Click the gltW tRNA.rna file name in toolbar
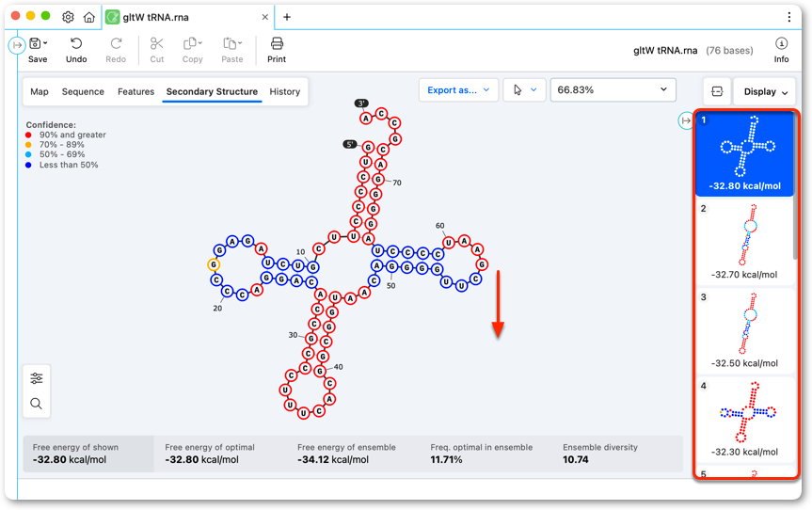Image resolution: width=812 pixels, height=510 pixels. (x=665, y=51)
